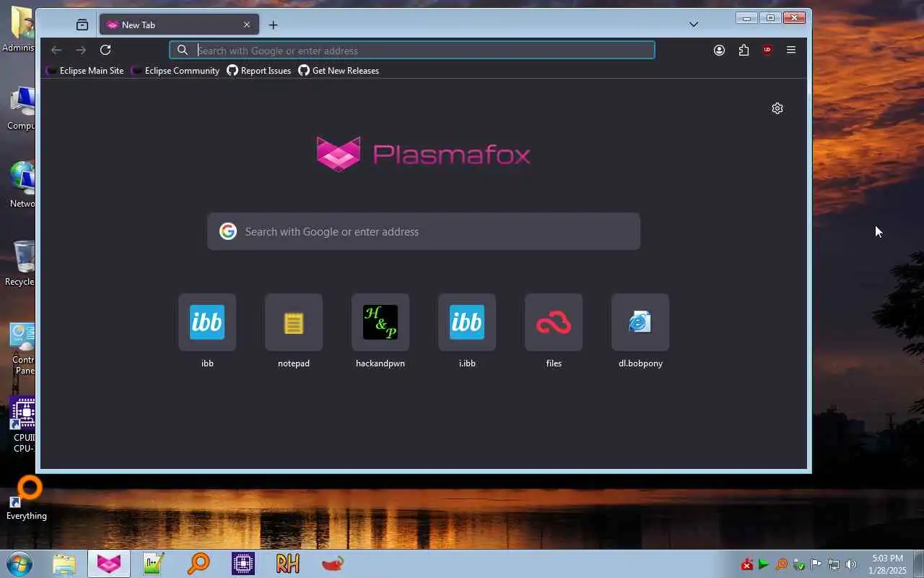Image resolution: width=924 pixels, height=578 pixels.
Task: Launch the red chili pepper taskbar app
Action: (x=333, y=564)
